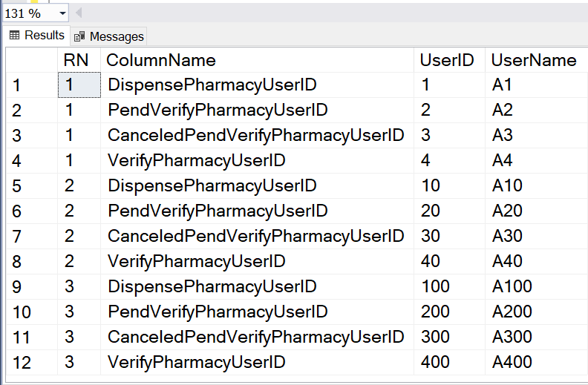Click the horizontal scrollbar left arrow
This screenshot has width=588, height=385.
(79, 13)
